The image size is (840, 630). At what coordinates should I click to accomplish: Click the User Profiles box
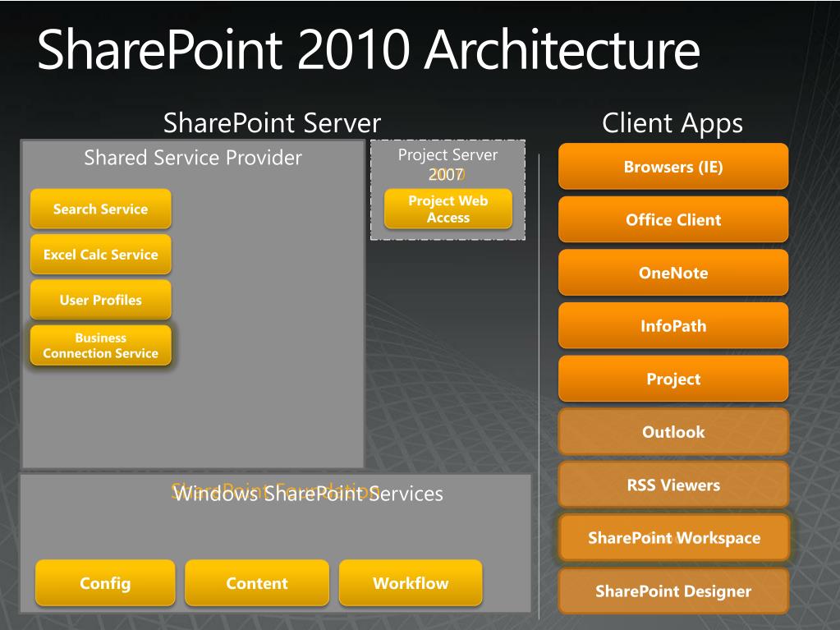[x=101, y=300]
